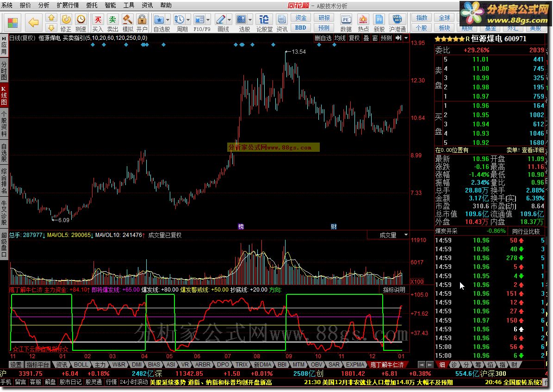Open the 论股堂 forum icon
This screenshot has height=392, width=553.
[264, 19]
